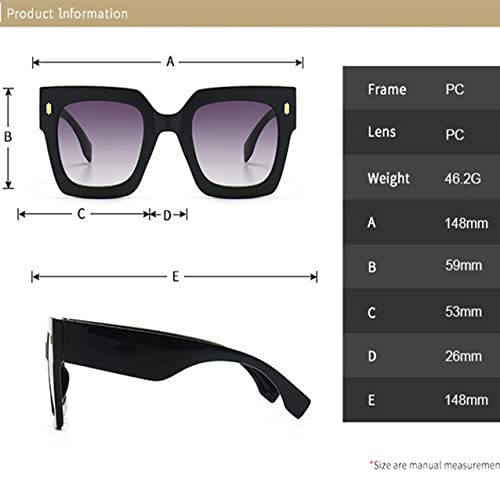
Task: Click dimension label A above the glasses
Action: point(170,62)
